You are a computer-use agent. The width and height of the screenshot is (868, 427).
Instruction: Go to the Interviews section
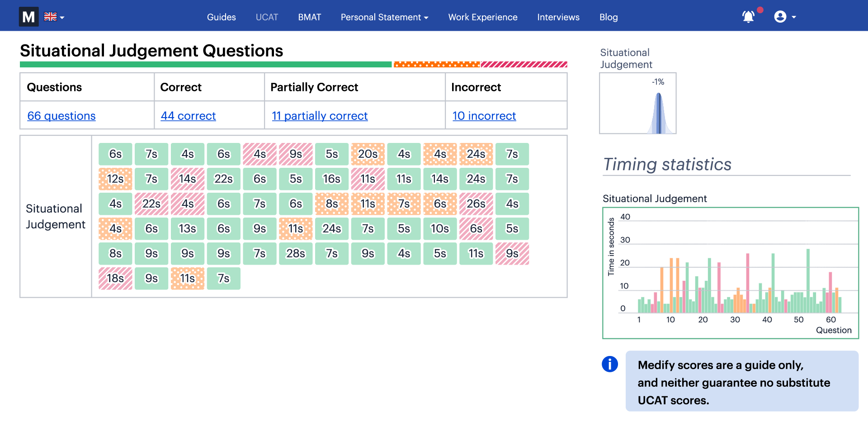pos(558,17)
